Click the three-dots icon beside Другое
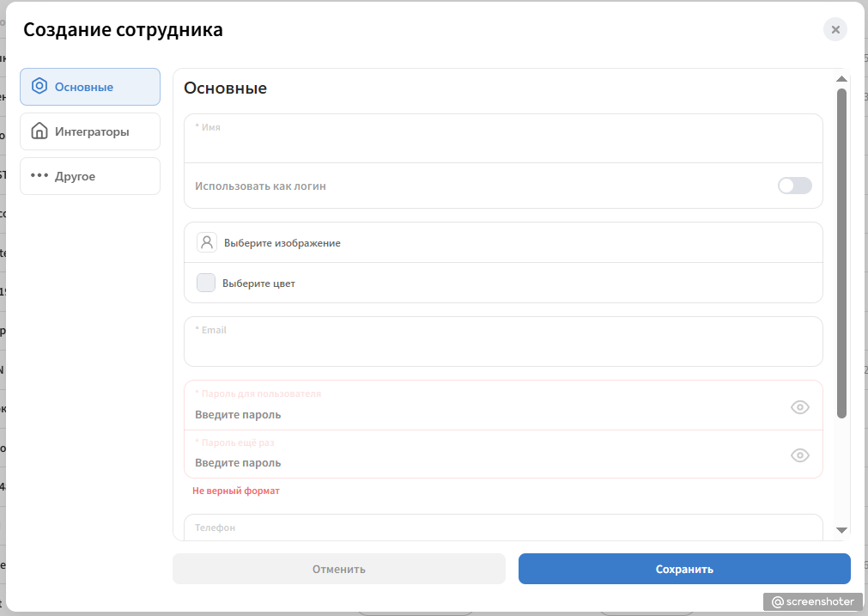This screenshot has width=868, height=616. pyautogui.click(x=39, y=175)
